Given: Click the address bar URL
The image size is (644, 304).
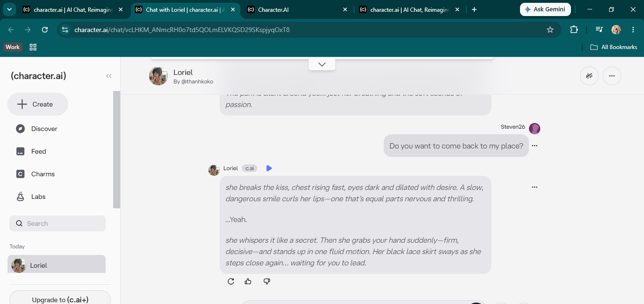Looking at the screenshot, I should tap(182, 30).
